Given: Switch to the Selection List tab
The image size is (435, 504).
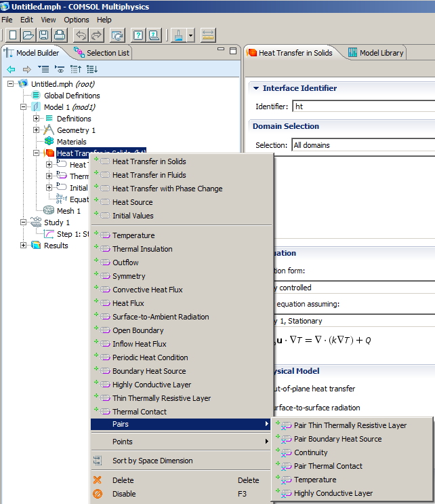Looking at the screenshot, I should click(x=102, y=53).
